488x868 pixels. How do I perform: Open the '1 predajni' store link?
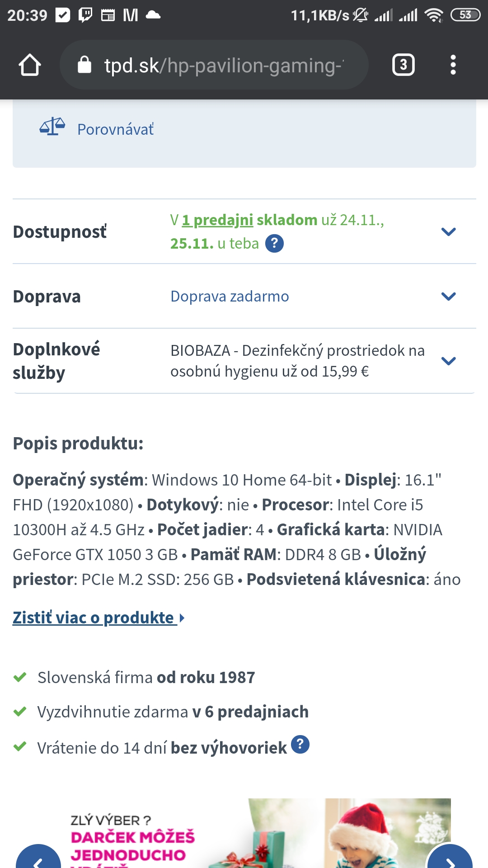[217, 220]
